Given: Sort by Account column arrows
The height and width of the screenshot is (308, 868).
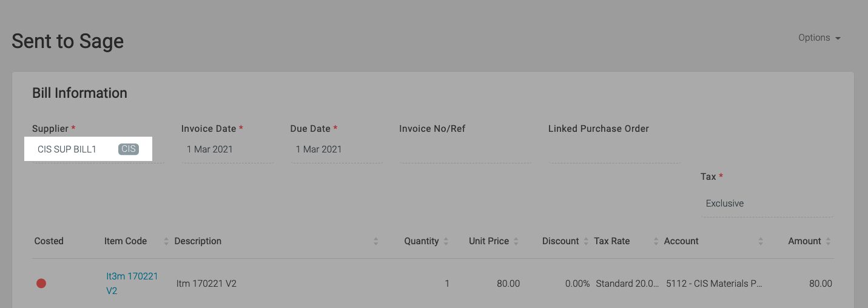Looking at the screenshot, I should click(x=761, y=241).
